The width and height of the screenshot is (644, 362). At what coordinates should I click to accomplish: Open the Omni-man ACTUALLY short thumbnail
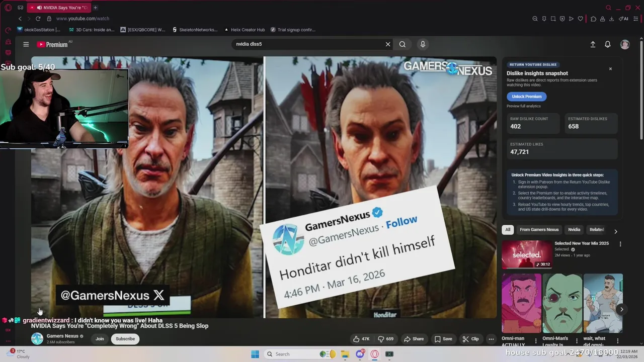coord(521,303)
